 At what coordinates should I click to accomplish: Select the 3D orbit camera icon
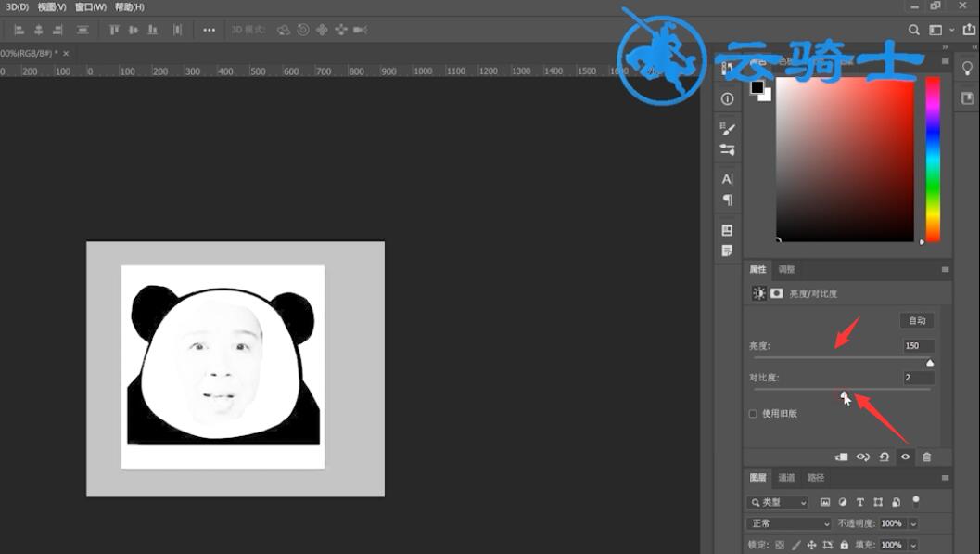click(x=283, y=30)
